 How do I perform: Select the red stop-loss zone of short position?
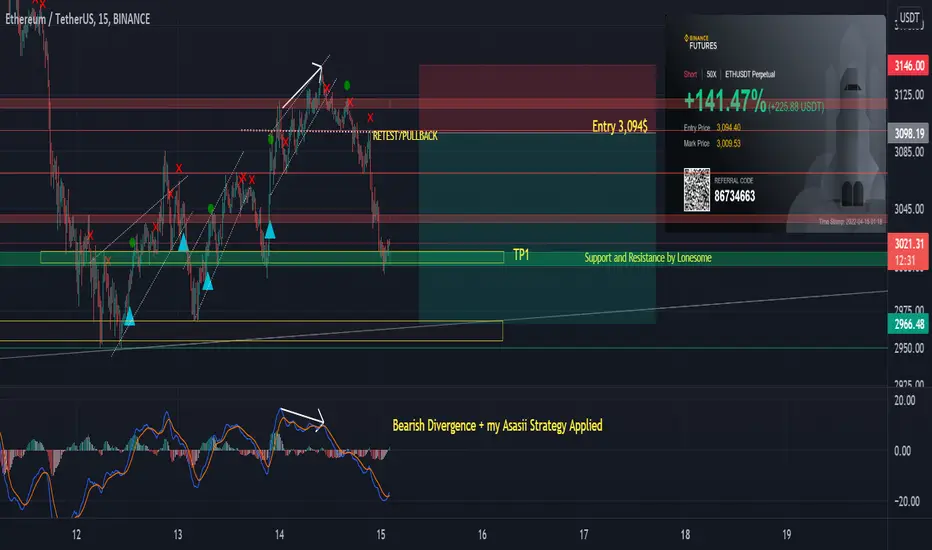[x=537, y=99]
